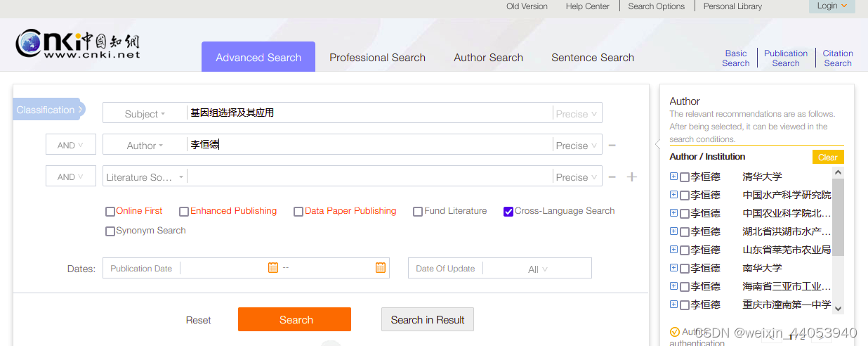Expand 李恒德 重庆市潼南第一中学 plus icon
Image resolution: width=868 pixels, height=346 pixels.
click(x=674, y=305)
